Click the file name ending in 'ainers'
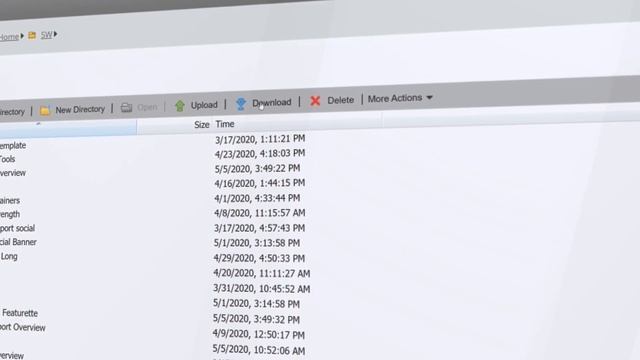The height and width of the screenshot is (360, 640). [10, 201]
